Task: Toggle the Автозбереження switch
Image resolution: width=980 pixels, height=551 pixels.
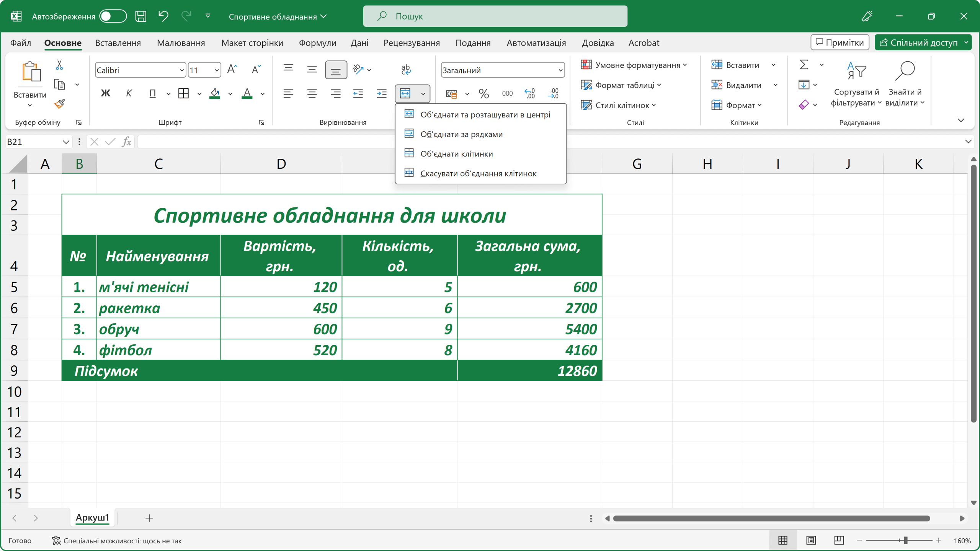Action: 113,16
